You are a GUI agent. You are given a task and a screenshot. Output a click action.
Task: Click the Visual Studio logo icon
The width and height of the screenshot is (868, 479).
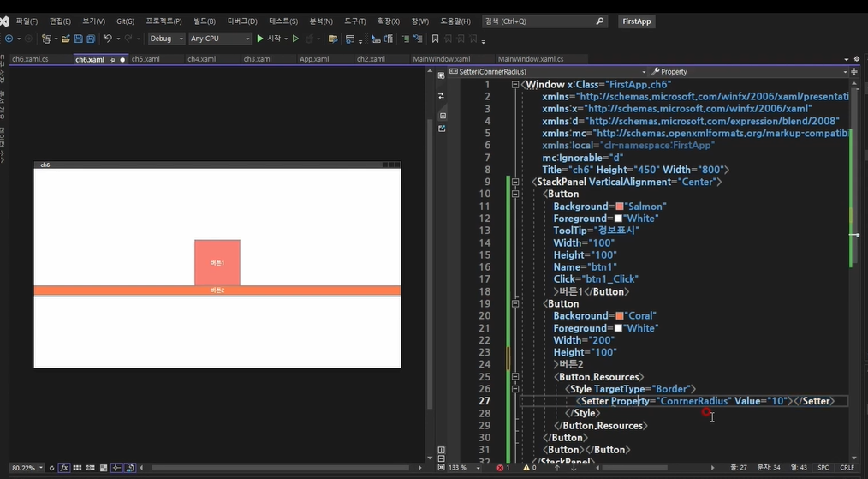(4, 21)
